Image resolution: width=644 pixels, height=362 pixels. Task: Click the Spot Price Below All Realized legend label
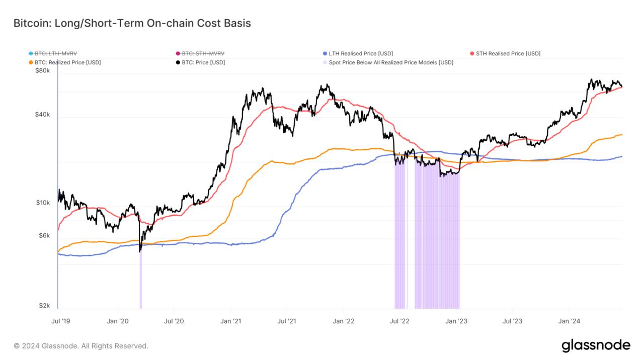click(x=391, y=63)
